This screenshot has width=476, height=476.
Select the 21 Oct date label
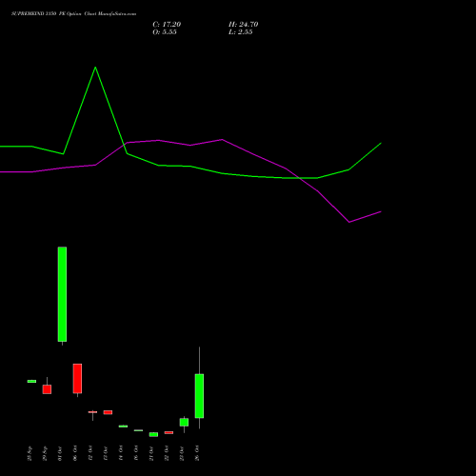pyautogui.click(x=151, y=453)
